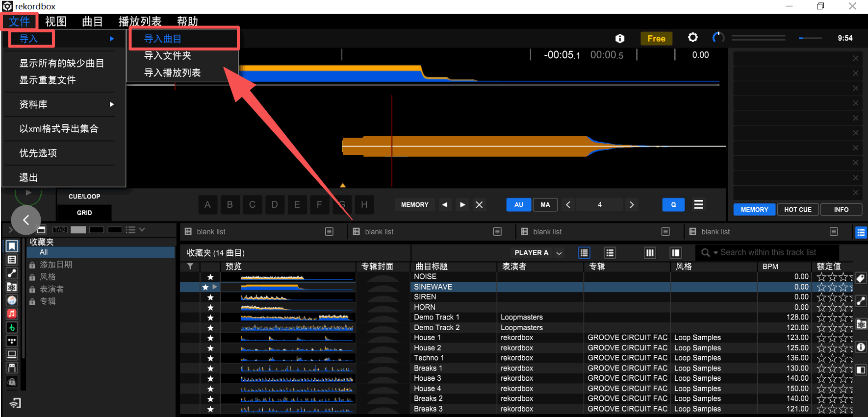This screenshot has height=417, width=868.
Task: Expand the PLAYER A dropdown
Action: pyautogui.click(x=559, y=253)
